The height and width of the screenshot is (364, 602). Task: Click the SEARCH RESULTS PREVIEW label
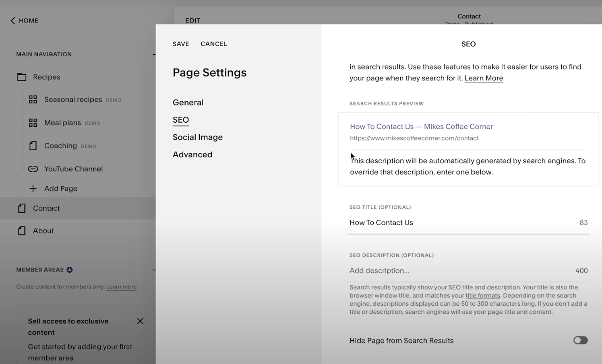click(387, 103)
